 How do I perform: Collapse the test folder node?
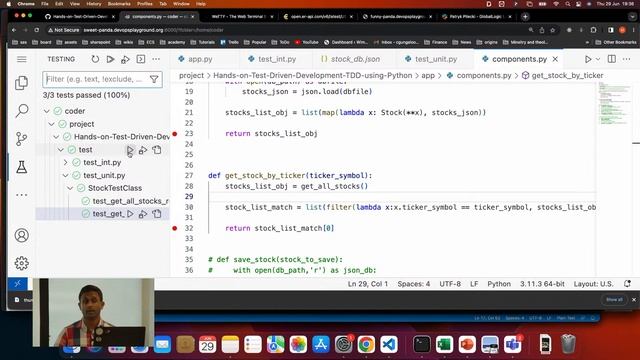[x=61, y=150]
